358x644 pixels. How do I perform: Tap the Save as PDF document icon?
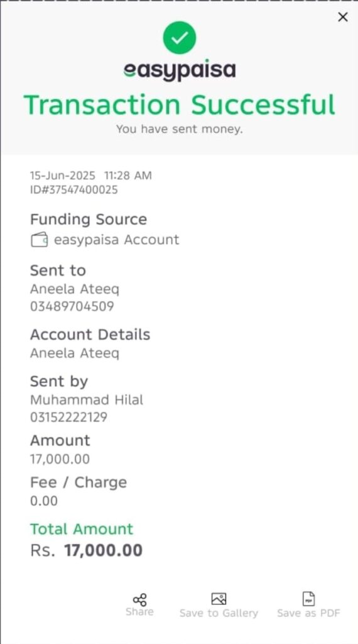coord(308,599)
